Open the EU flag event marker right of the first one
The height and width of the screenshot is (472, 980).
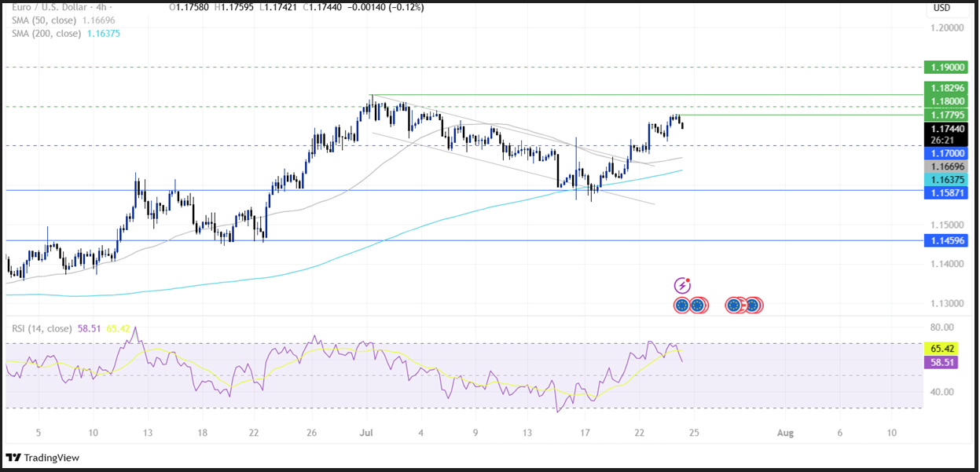[x=697, y=305]
